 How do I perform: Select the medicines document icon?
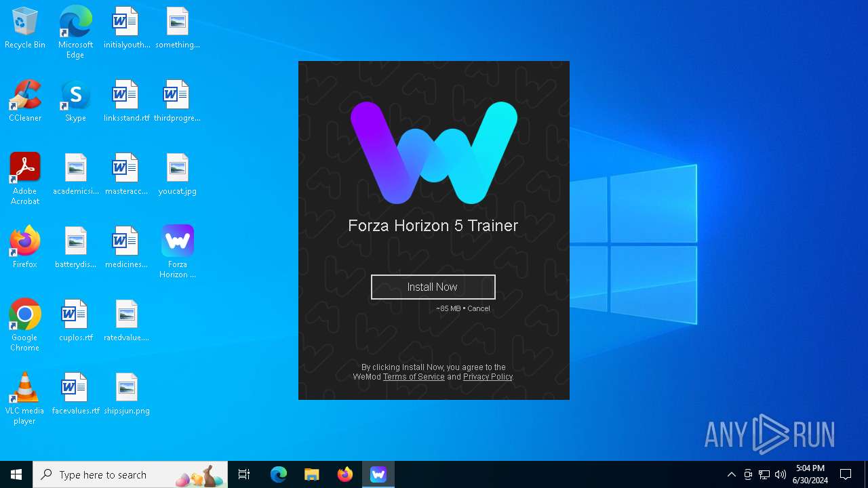(x=127, y=248)
